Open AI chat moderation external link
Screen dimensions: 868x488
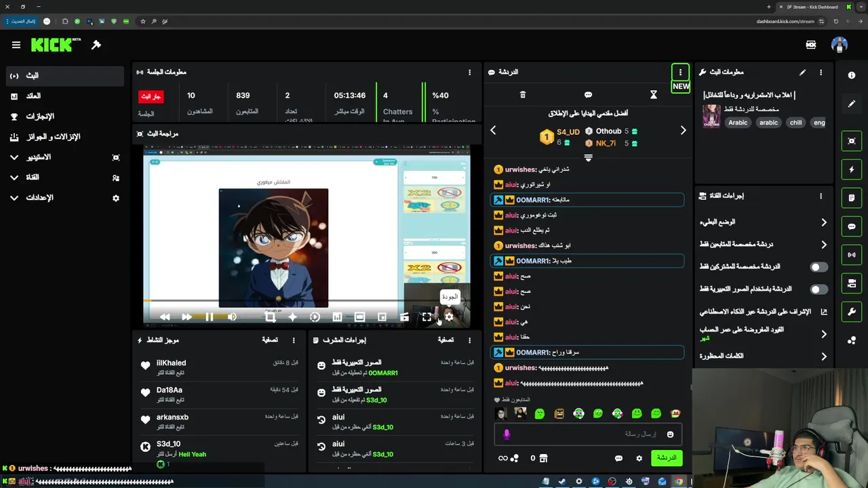824,312
